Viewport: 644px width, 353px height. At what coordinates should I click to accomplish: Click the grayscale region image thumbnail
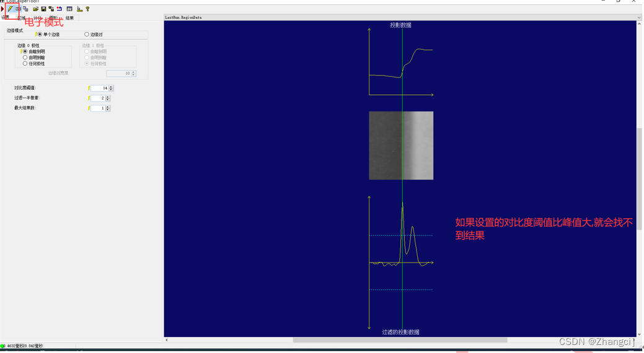click(401, 146)
